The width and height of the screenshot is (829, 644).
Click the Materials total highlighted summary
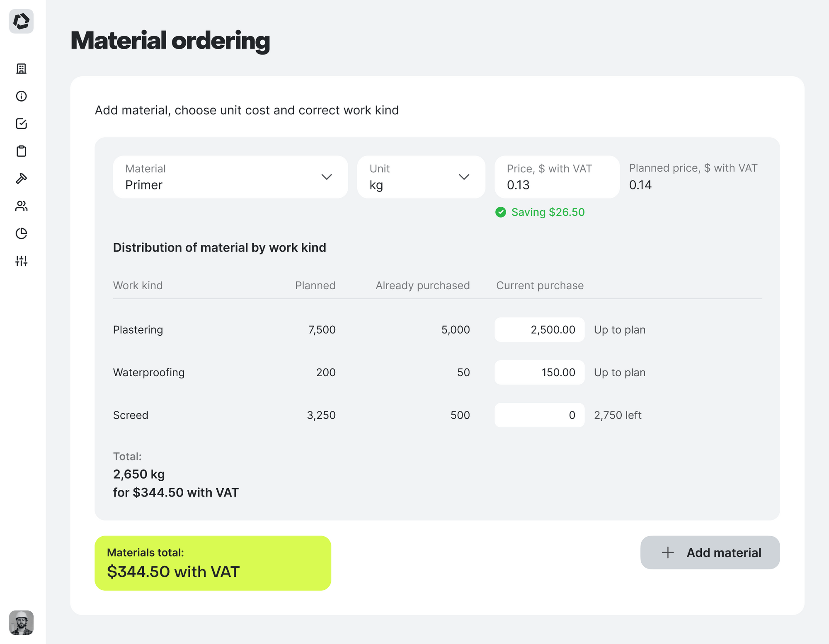(213, 562)
